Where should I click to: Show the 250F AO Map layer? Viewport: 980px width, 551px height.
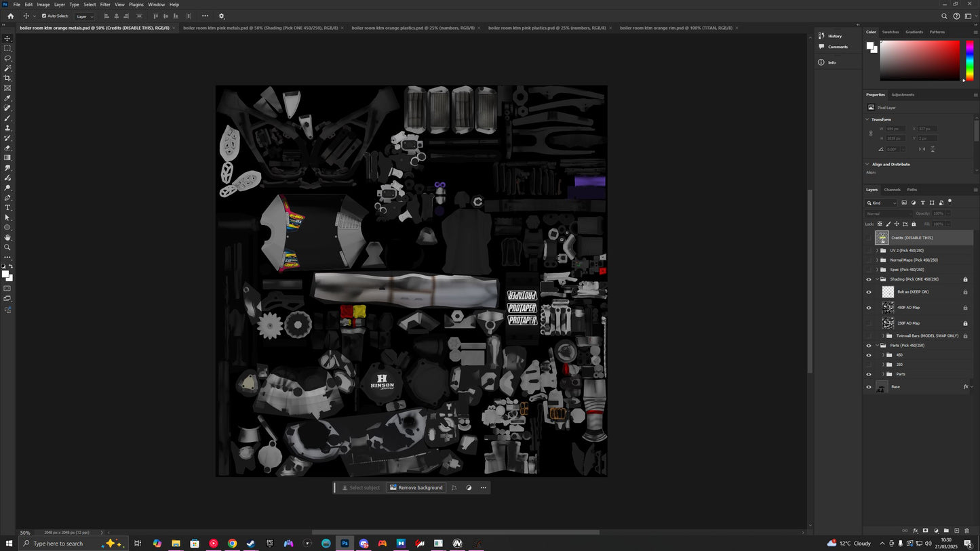[869, 323]
